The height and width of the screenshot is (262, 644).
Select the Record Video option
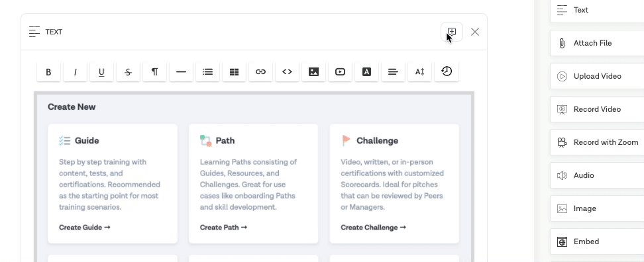(597, 109)
